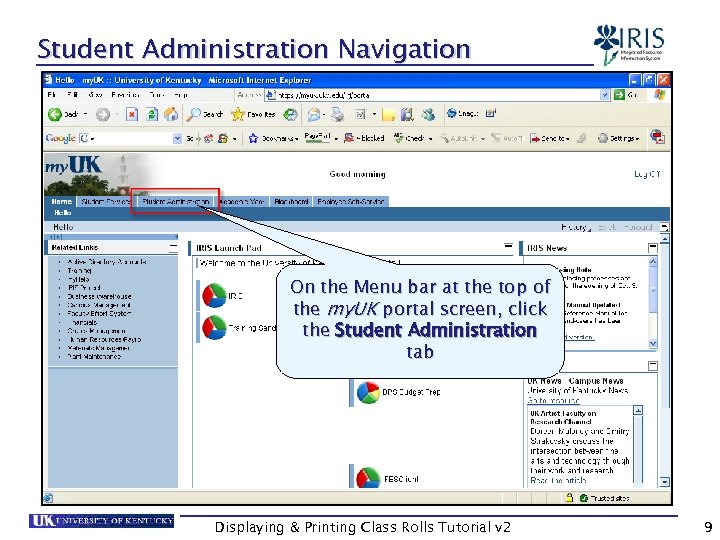Image resolution: width=720 pixels, height=540 pixels.
Task: Open the History link in navigation bar
Action: [x=574, y=227]
